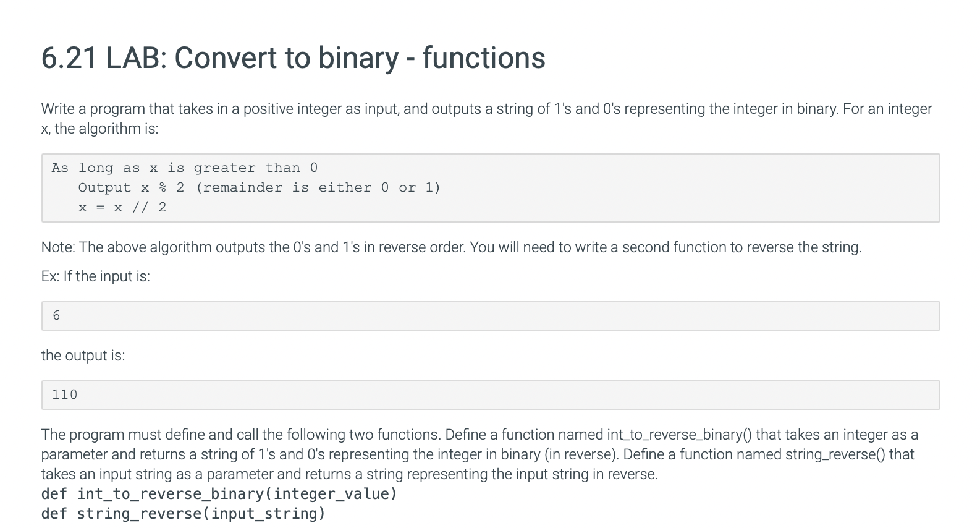This screenshot has width=980, height=528.
Task: Click the "integer_value" parameter in the signature
Action: point(332,494)
